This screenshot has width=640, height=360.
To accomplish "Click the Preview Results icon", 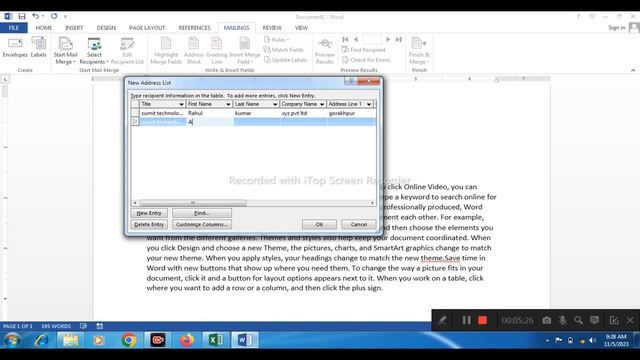I will [325, 51].
